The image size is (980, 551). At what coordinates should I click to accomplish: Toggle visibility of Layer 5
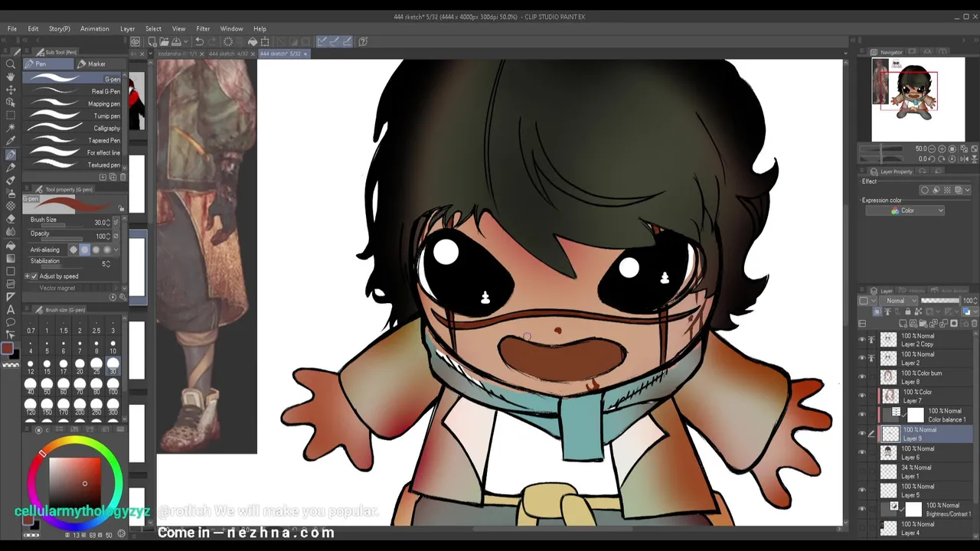pos(862,490)
